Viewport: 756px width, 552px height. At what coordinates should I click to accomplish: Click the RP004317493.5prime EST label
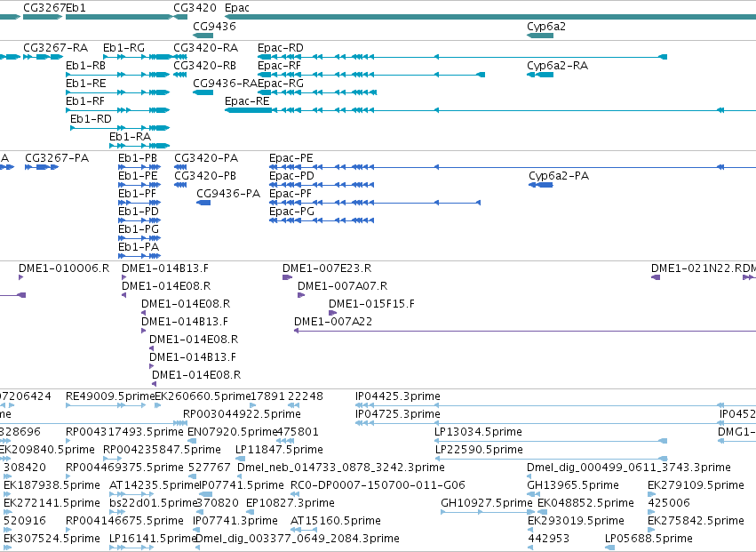click(124, 432)
